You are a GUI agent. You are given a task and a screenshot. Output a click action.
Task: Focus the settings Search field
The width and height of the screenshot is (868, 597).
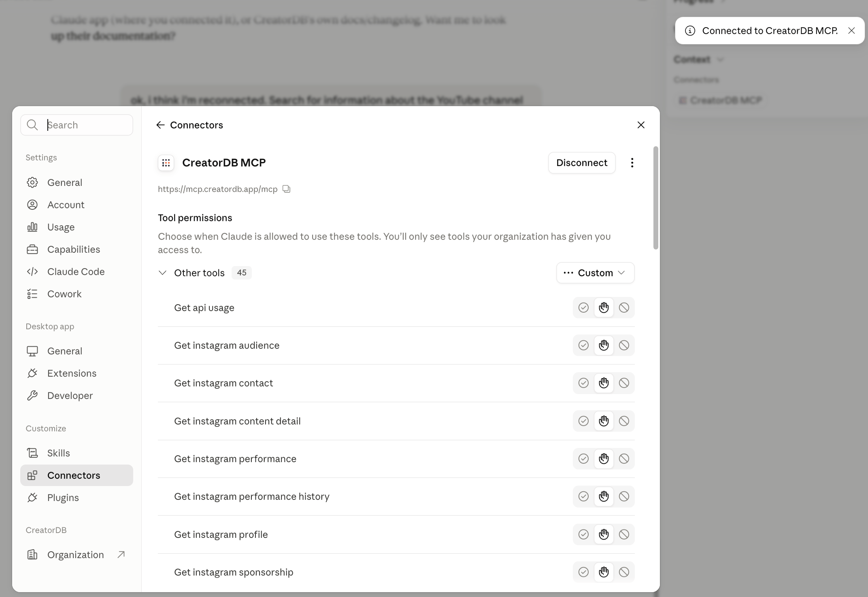pos(77,125)
